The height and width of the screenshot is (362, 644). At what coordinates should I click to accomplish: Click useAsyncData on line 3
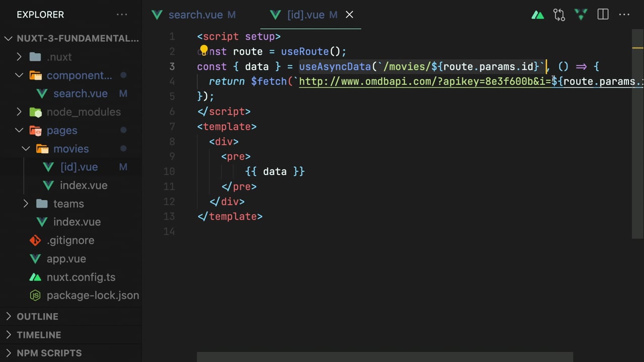[x=335, y=66]
